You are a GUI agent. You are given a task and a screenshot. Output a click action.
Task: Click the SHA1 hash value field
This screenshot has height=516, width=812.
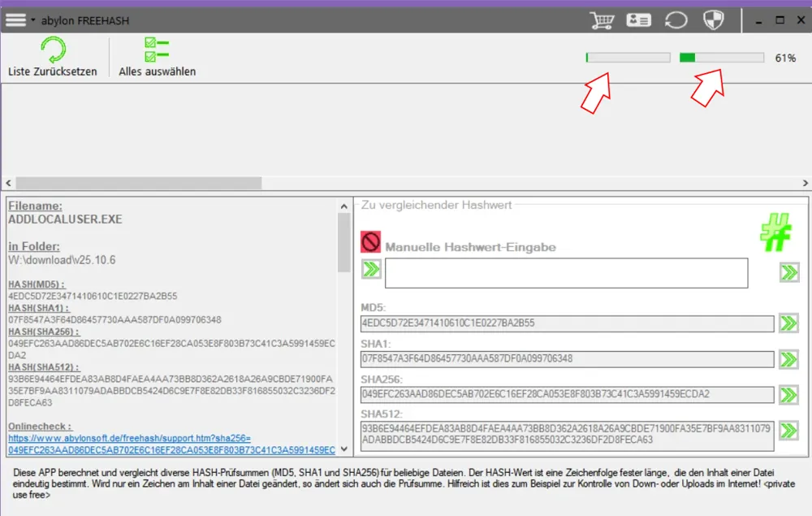(567, 358)
